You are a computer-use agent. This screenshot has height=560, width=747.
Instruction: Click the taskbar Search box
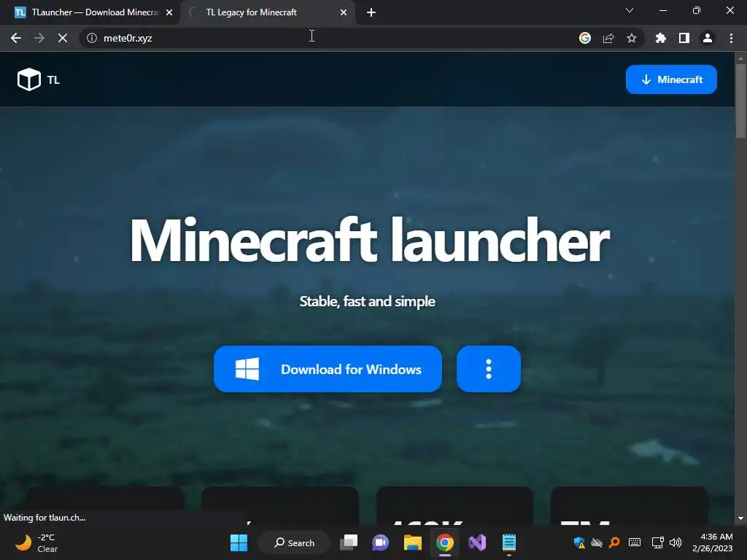[x=294, y=542]
